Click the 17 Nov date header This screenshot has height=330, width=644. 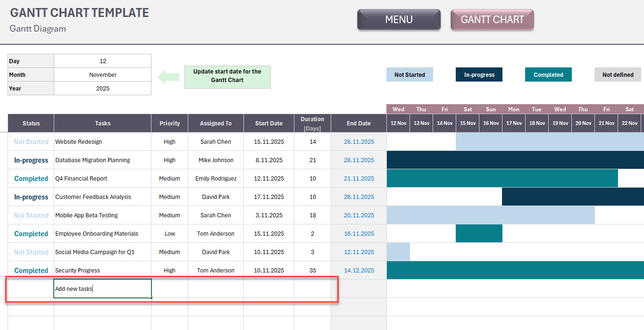[x=514, y=124]
